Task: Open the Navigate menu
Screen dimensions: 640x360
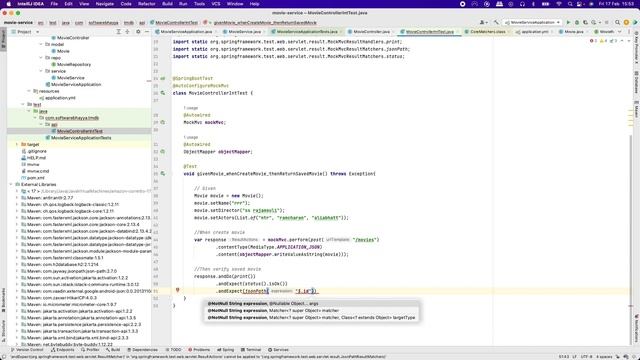Action: coord(104,4)
